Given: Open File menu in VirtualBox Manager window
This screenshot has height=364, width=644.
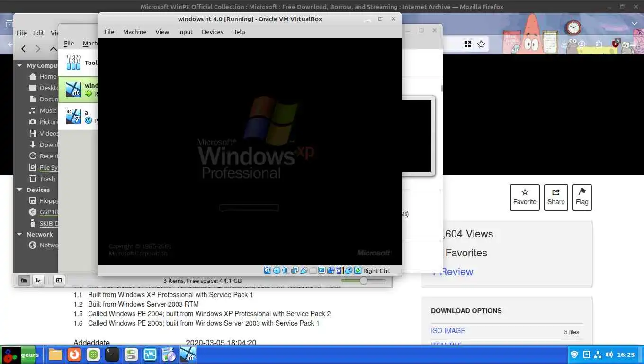Looking at the screenshot, I should point(69,43).
